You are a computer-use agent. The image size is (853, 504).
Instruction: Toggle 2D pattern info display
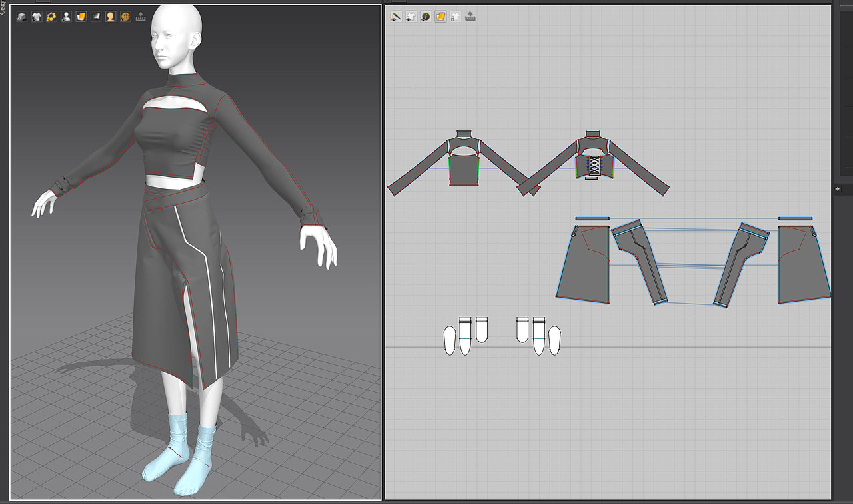426,17
